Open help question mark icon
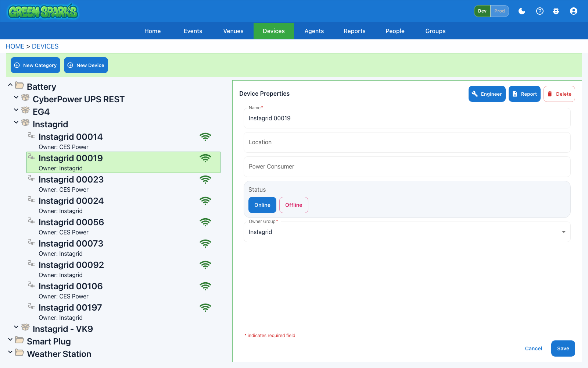This screenshot has height=368, width=588. 540,11
